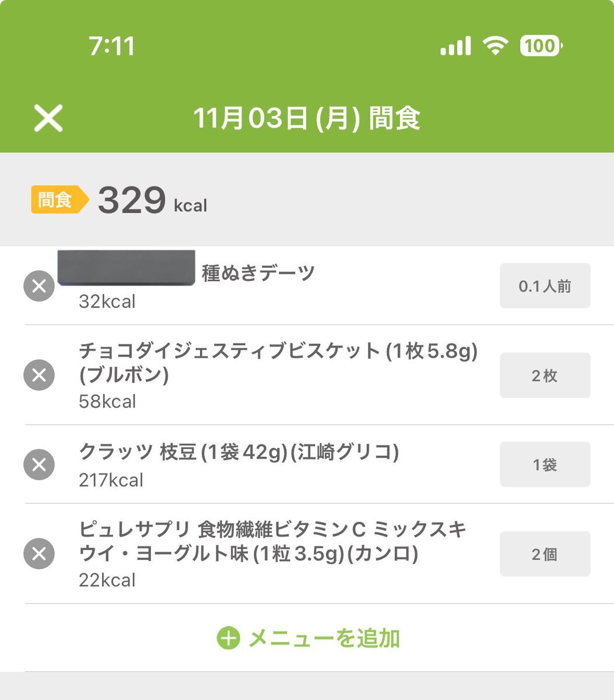Screen dimensions: 614x700
Task: Change the 0.1人前 serving amount
Action: click(x=545, y=286)
